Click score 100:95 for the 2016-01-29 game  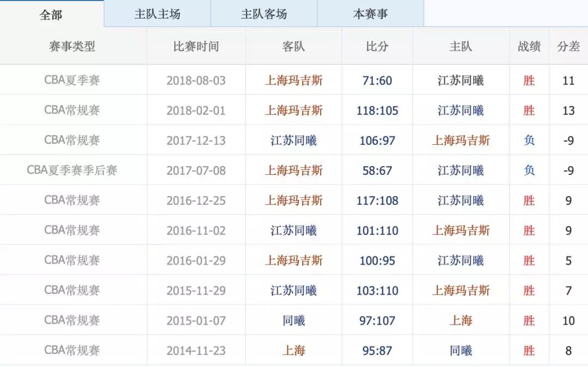(377, 260)
